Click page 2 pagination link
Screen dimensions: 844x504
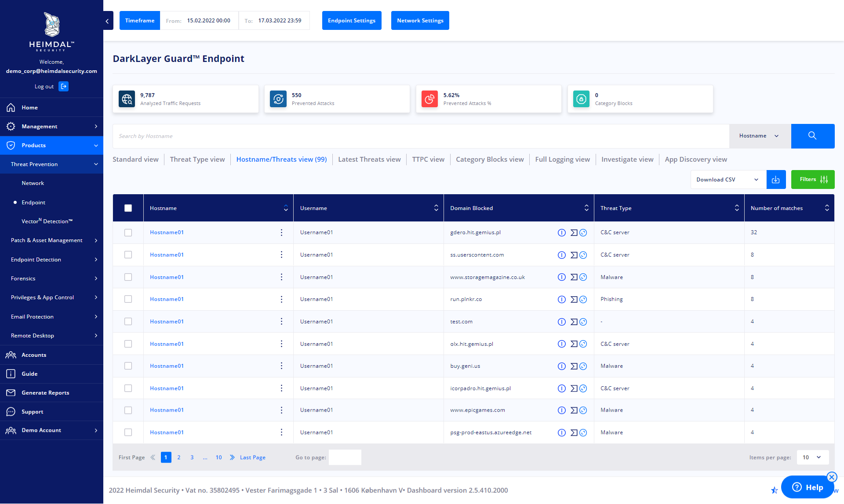(178, 457)
